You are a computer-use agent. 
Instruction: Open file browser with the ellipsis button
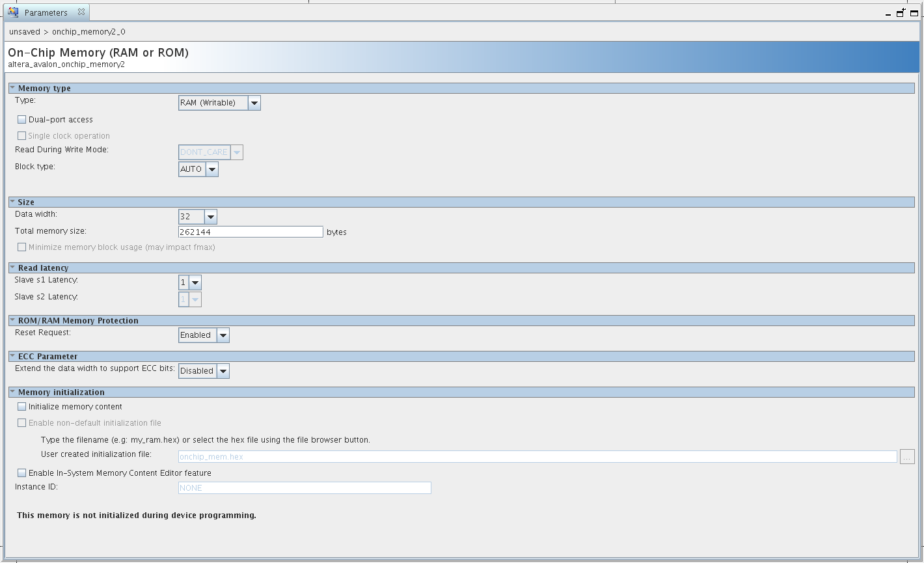coord(908,457)
